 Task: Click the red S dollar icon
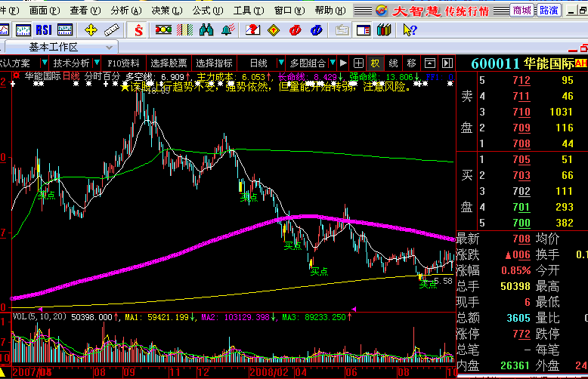point(138,30)
